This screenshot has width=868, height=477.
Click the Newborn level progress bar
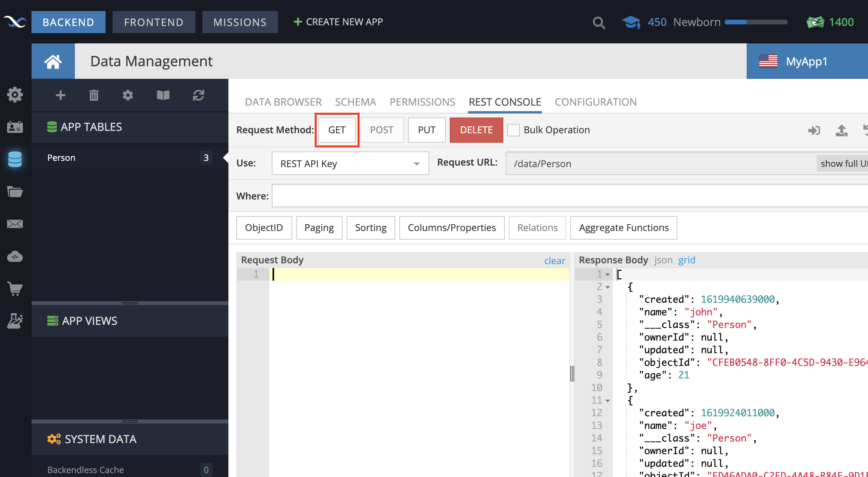click(756, 22)
